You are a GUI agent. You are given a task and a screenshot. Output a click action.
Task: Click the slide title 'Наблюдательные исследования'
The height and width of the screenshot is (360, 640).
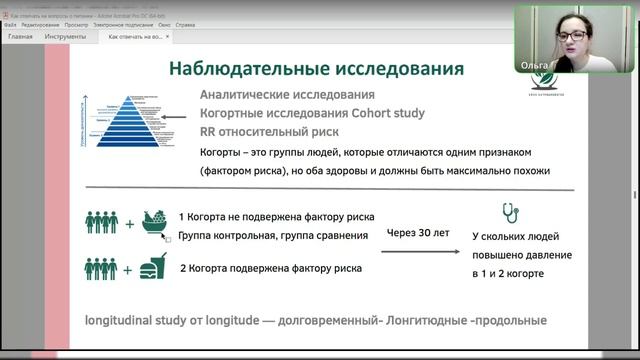pos(316,68)
